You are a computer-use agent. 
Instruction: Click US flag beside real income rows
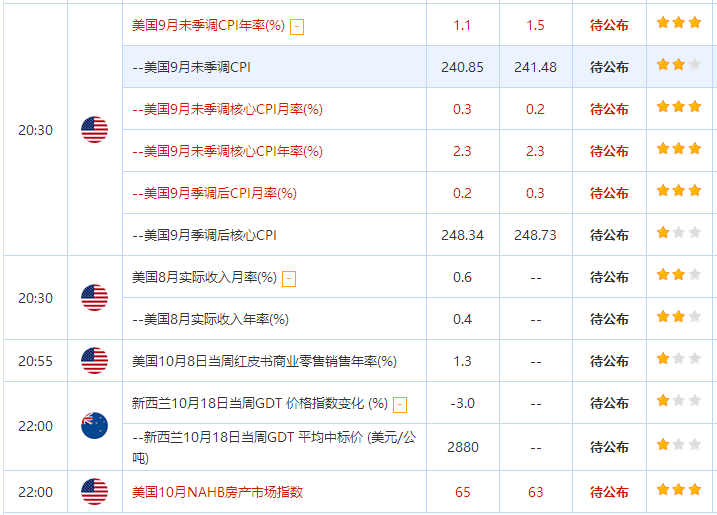[x=94, y=298]
